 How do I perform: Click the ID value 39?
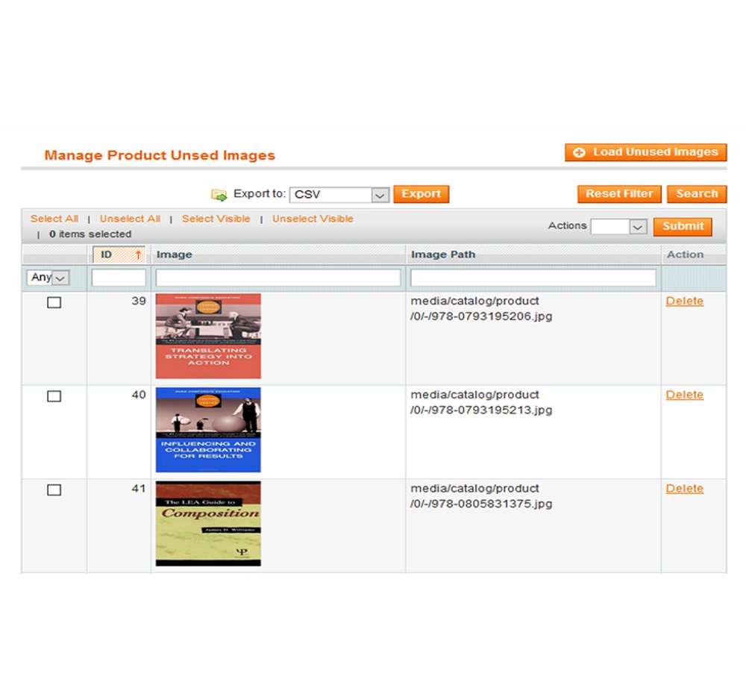coord(139,301)
